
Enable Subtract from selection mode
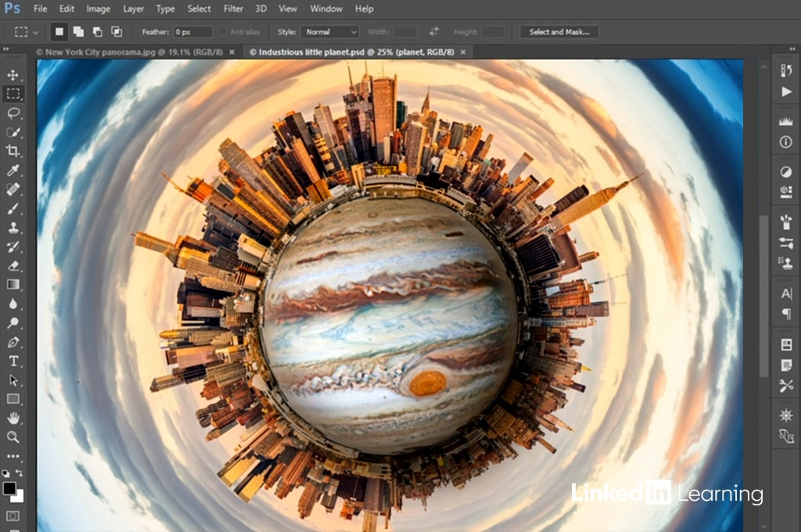(x=98, y=32)
